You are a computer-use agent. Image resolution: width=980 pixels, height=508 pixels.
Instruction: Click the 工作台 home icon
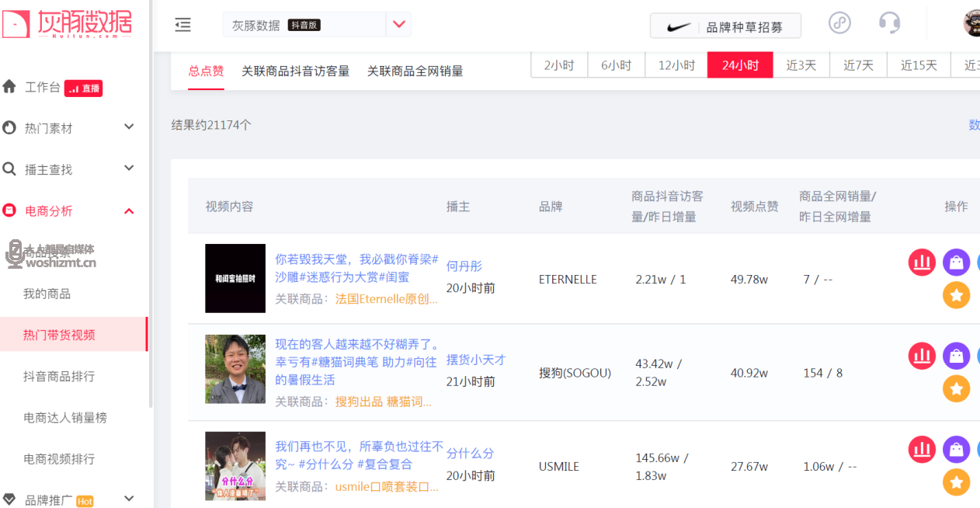(x=9, y=86)
